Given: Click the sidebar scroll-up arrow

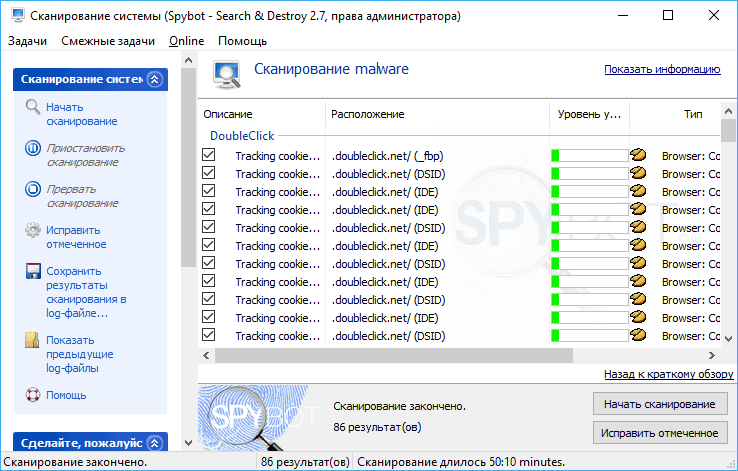Looking at the screenshot, I should pyautogui.click(x=188, y=60).
